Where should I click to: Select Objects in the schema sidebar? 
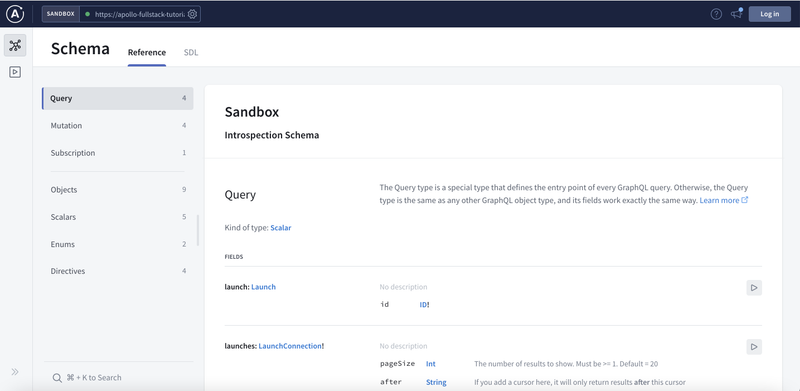118,190
